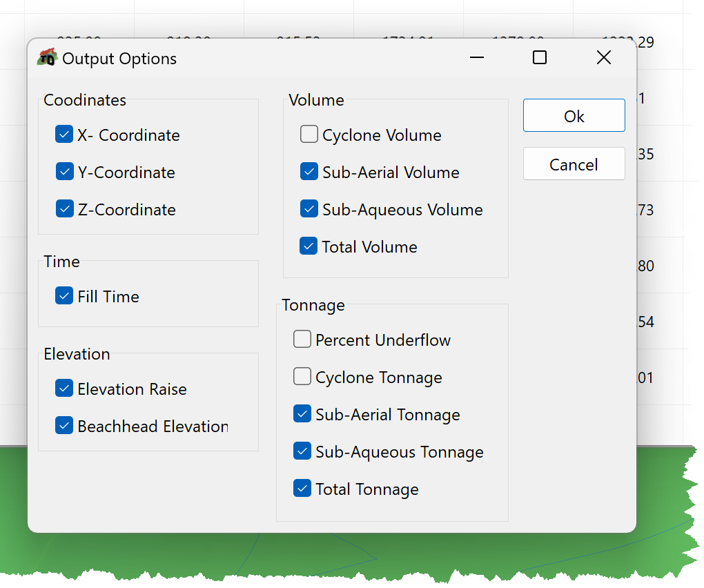Enable Cyclone Volume output
704x588 pixels.
[x=309, y=134]
